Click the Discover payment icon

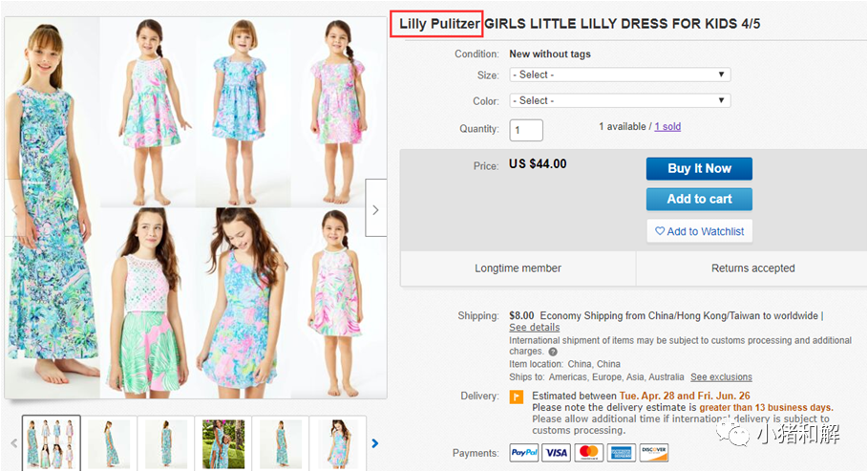pyautogui.click(x=654, y=453)
